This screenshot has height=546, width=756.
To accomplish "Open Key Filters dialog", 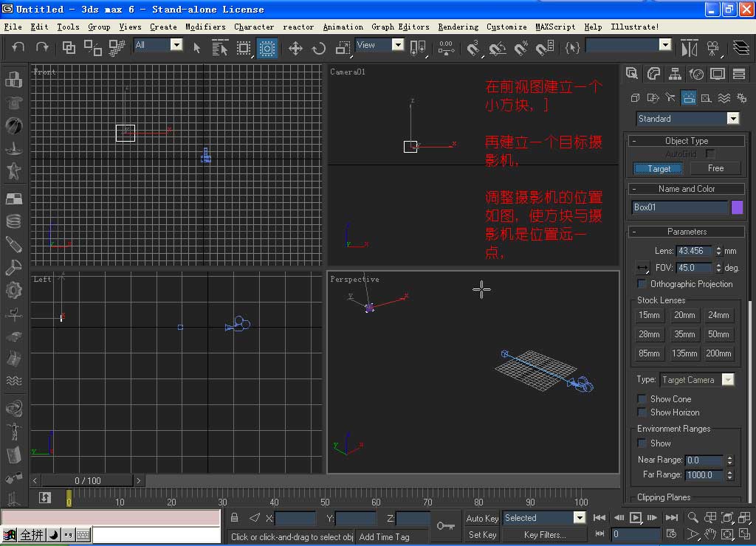I will [x=544, y=534].
